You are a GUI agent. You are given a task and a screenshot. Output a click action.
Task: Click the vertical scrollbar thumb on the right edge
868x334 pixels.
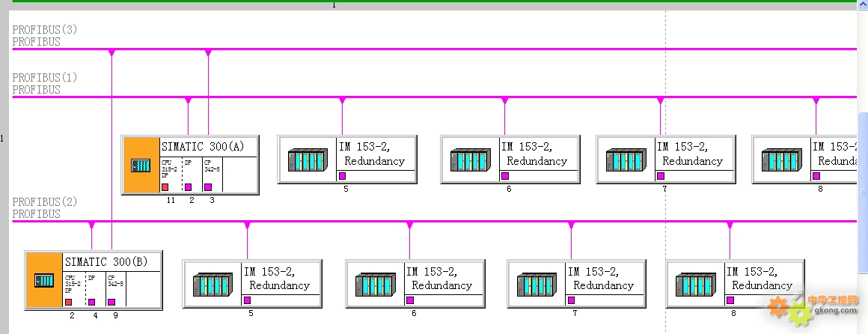pos(863,192)
